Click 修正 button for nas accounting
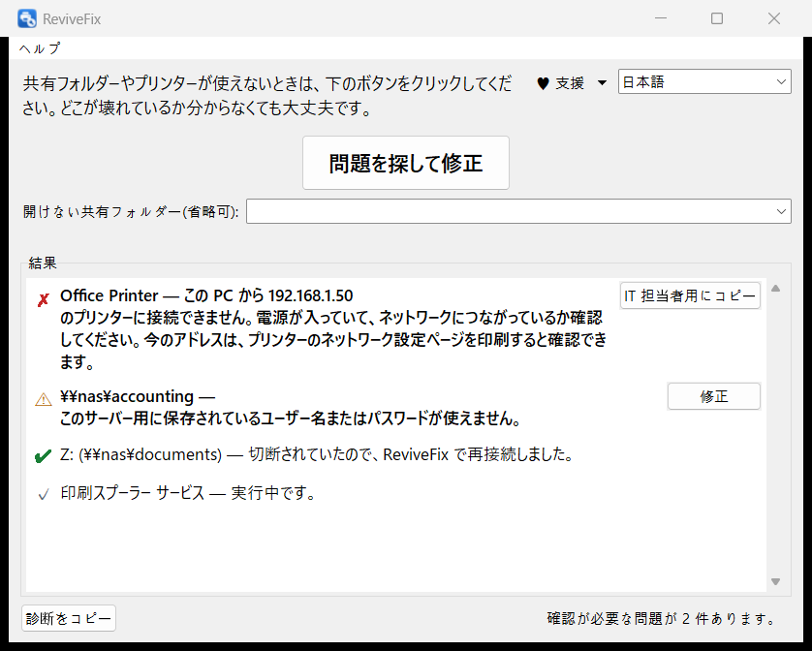This screenshot has width=812, height=651. [714, 397]
